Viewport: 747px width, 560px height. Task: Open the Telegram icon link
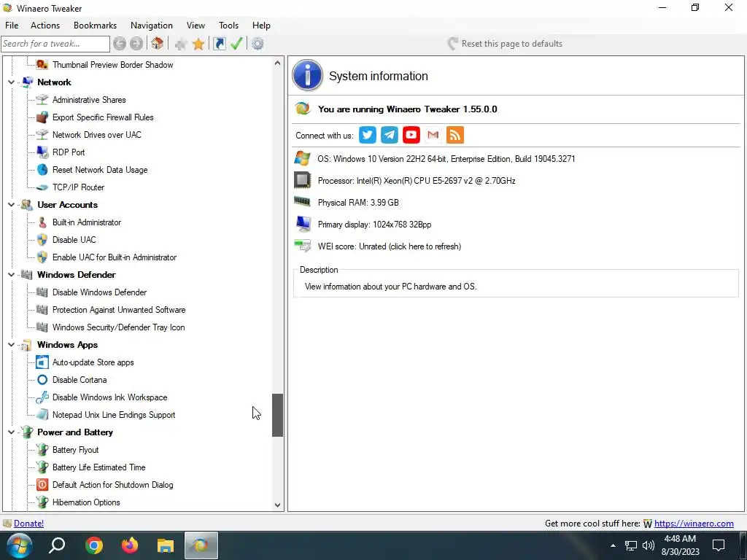click(390, 135)
